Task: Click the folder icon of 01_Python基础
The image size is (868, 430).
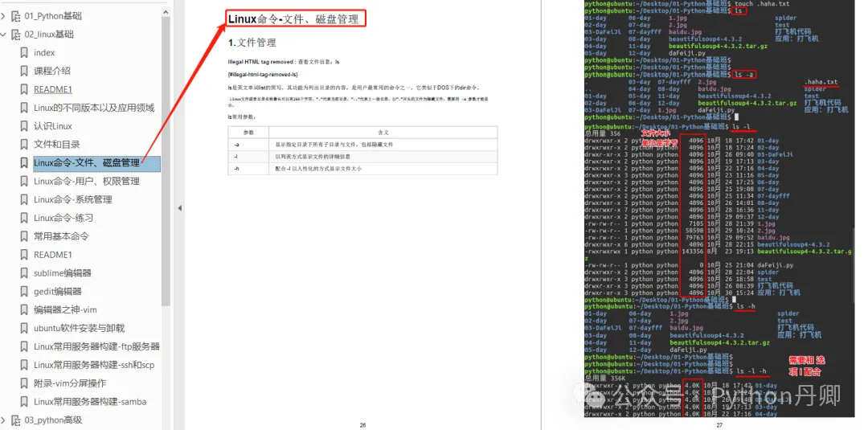Action: 15,16
